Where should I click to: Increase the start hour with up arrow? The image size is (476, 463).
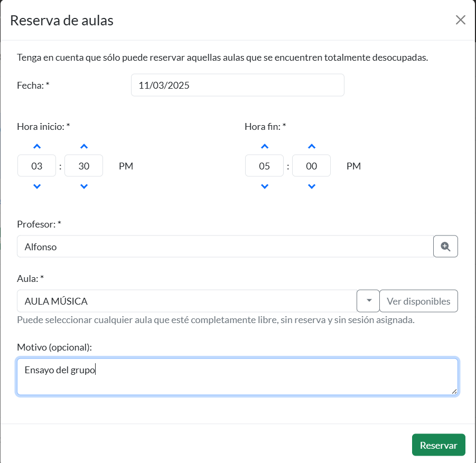(x=37, y=147)
